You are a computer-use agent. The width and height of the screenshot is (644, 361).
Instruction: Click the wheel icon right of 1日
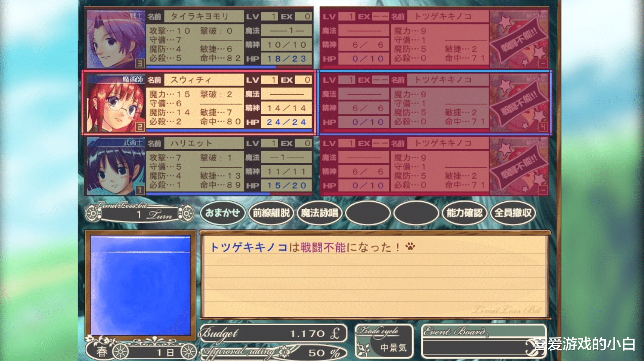(189, 352)
